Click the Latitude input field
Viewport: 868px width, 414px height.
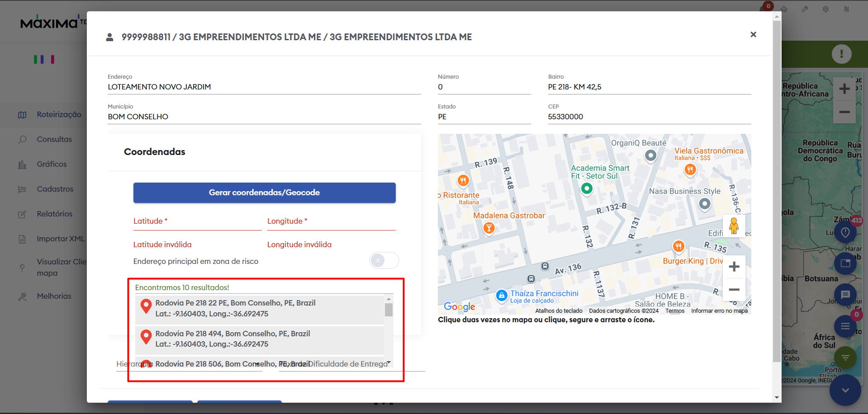(x=197, y=221)
